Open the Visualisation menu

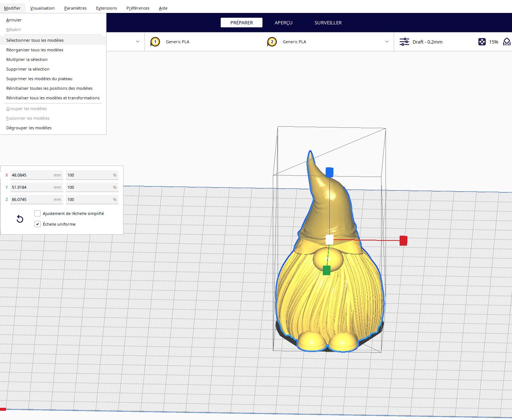click(43, 8)
